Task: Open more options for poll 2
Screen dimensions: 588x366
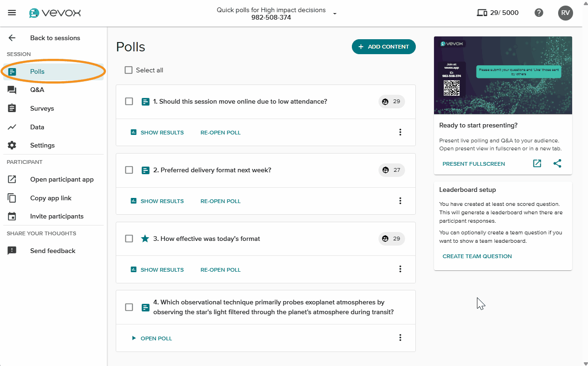Action: (x=400, y=201)
